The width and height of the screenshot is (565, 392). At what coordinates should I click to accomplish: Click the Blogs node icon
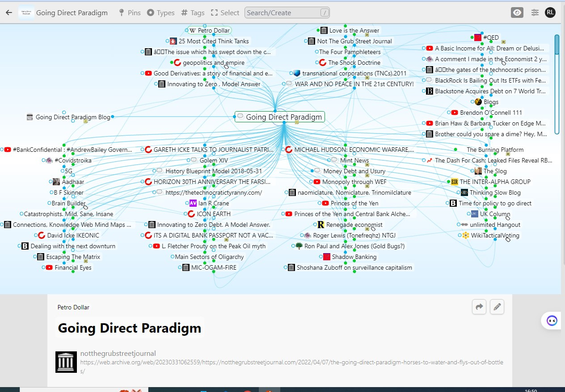click(478, 102)
